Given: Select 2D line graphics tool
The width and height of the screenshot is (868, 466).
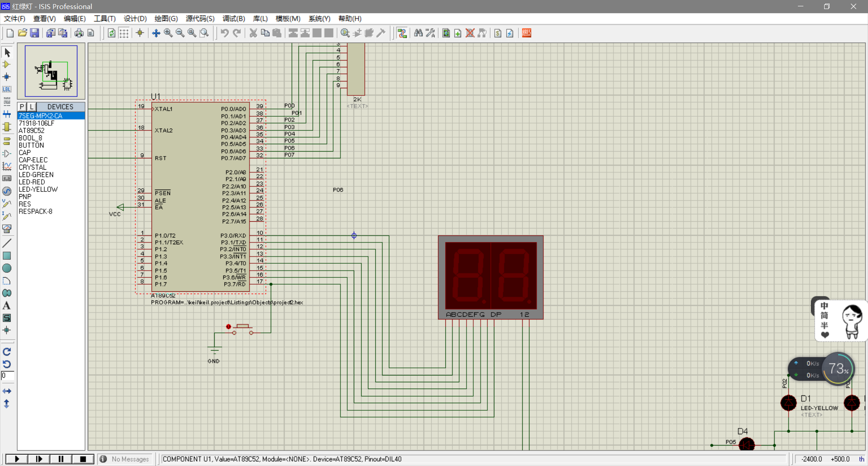Looking at the screenshot, I should (7, 243).
